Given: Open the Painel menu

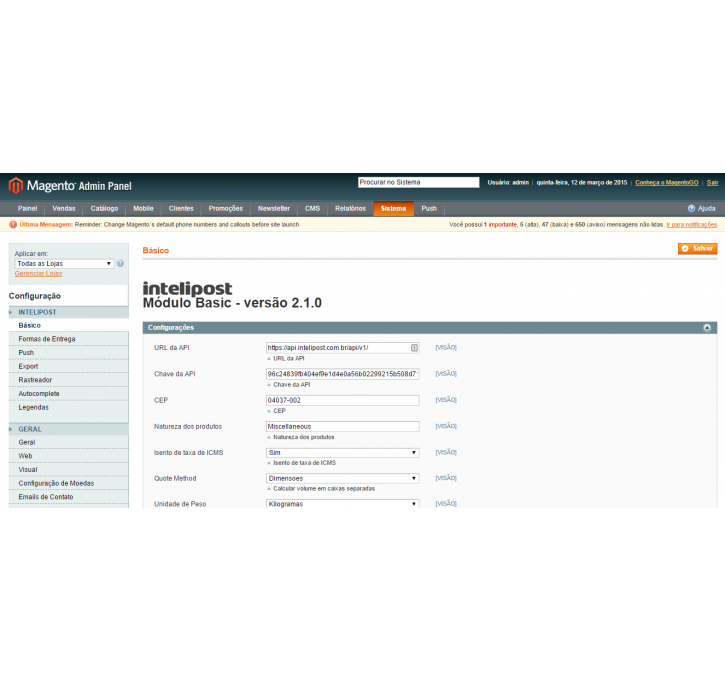Looking at the screenshot, I should [27, 208].
